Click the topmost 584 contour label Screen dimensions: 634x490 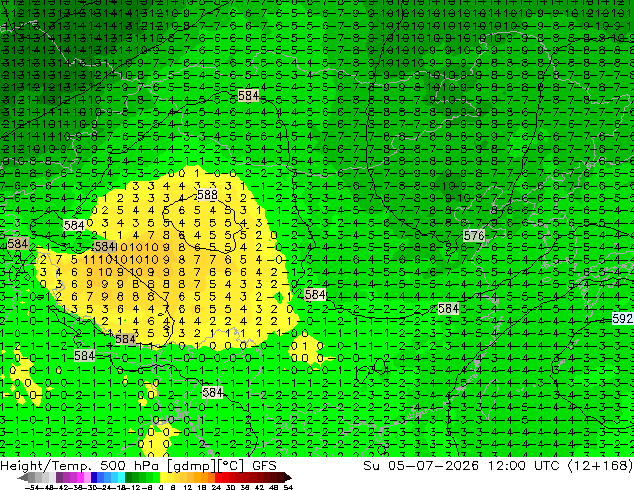pos(248,95)
